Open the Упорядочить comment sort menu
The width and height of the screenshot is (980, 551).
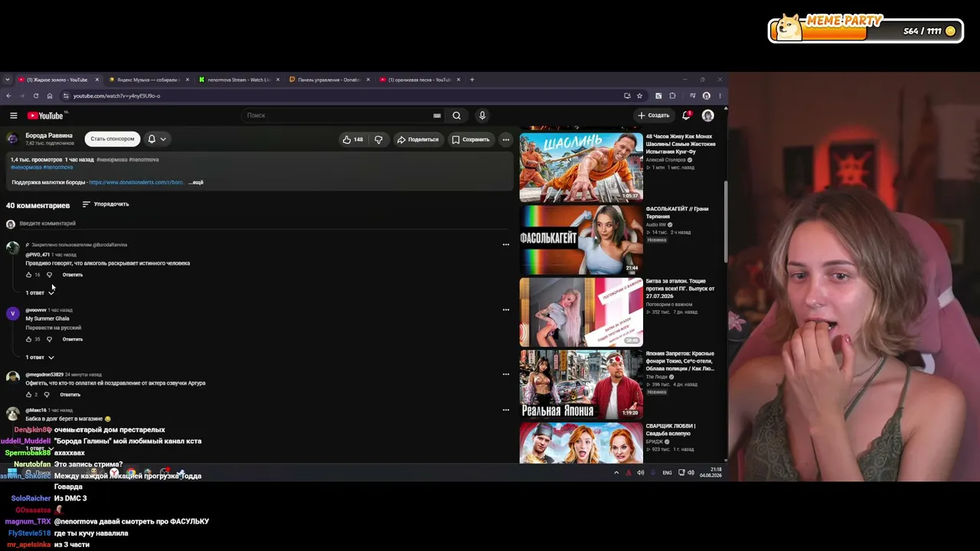(x=106, y=204)
